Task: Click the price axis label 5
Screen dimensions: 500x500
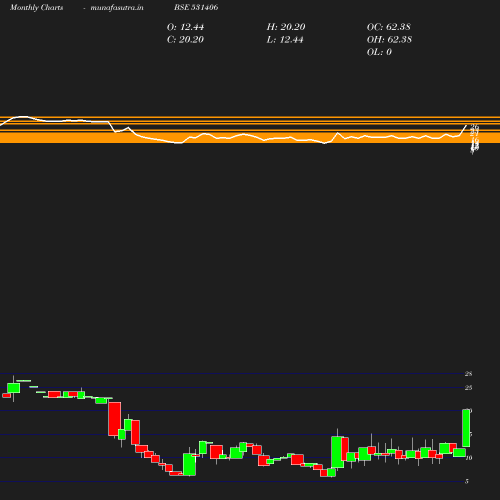Action: pos(467,481)
